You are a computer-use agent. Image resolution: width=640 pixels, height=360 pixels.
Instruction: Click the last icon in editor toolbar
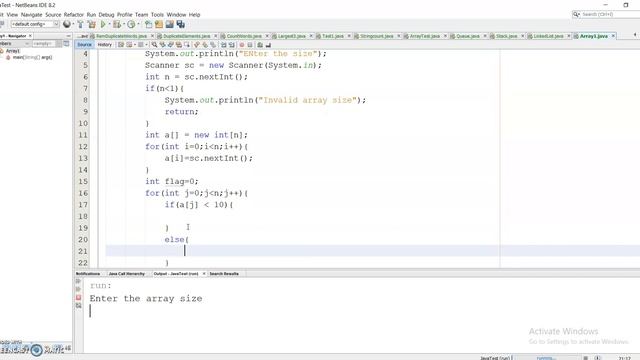(x=268, y=45)
